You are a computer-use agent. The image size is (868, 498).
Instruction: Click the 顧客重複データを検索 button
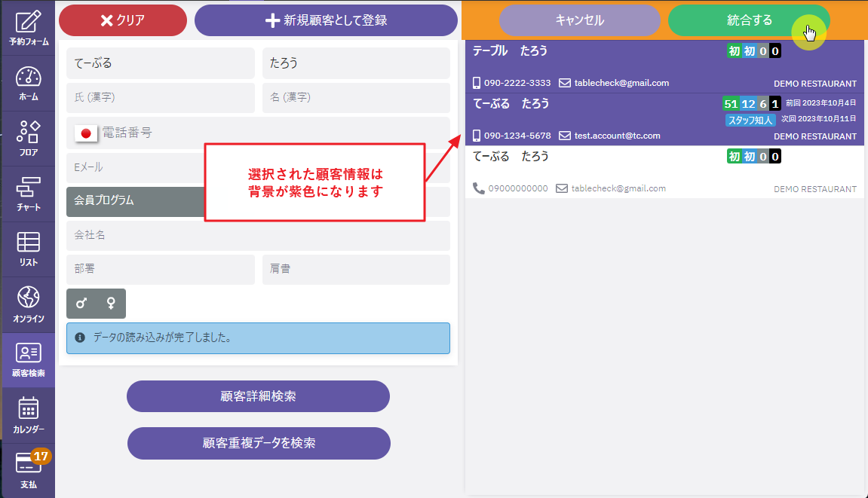pyautogui.click(x=259, y=443)
